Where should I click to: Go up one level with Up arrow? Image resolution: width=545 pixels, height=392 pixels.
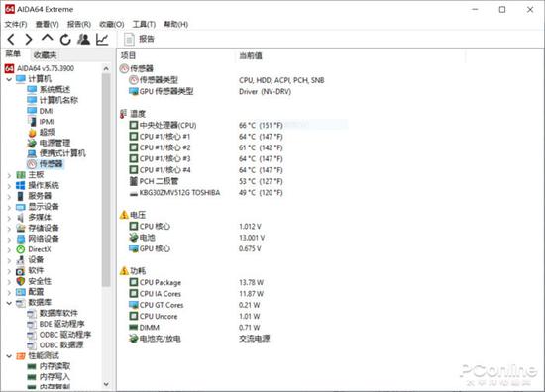click(47, 39)
